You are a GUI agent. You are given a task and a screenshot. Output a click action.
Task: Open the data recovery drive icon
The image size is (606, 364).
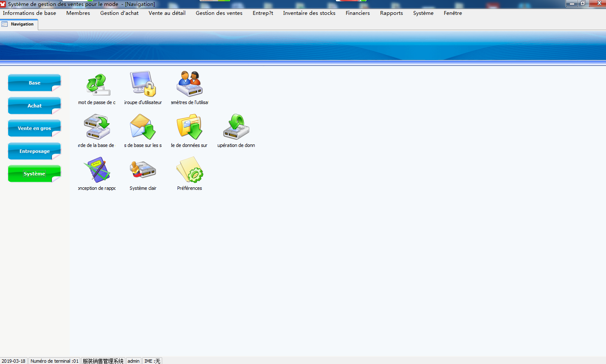(236, 127)
